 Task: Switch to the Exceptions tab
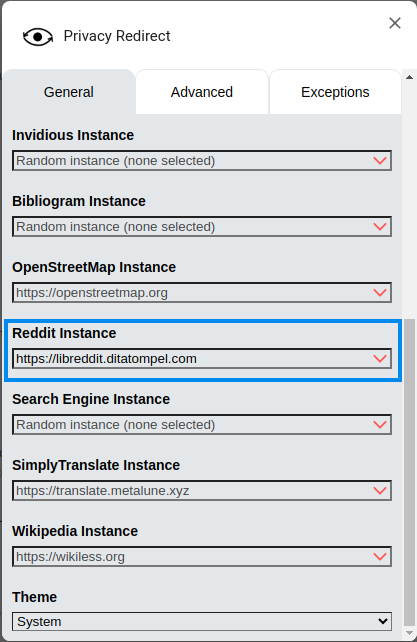335,92
